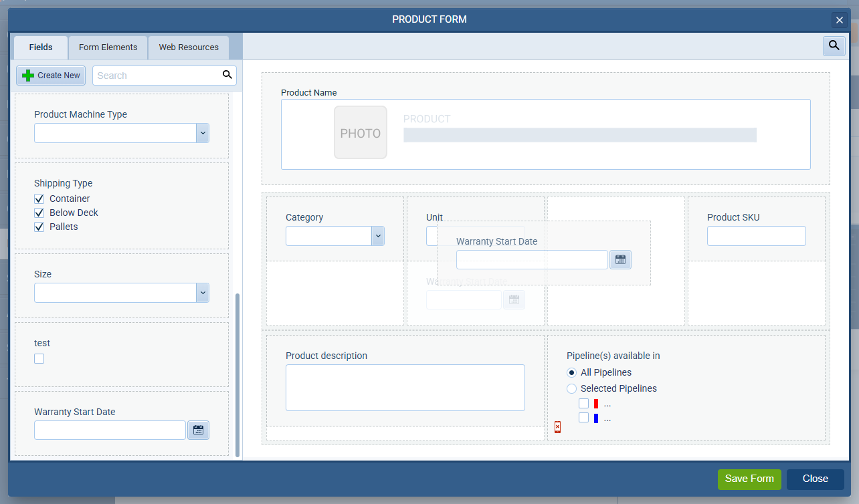Image resolution: width=859 pixels, height=504 pixels.
Task: Click the red pipeline color swatch
Action: [x=595, y=403]
